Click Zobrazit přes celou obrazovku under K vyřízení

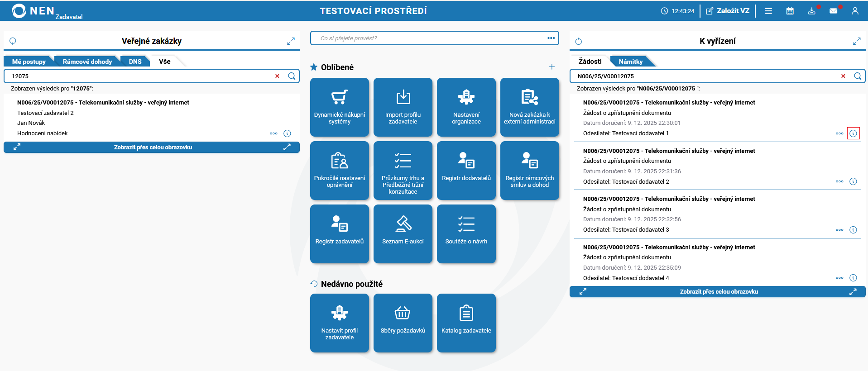click(x=718, y=292)
